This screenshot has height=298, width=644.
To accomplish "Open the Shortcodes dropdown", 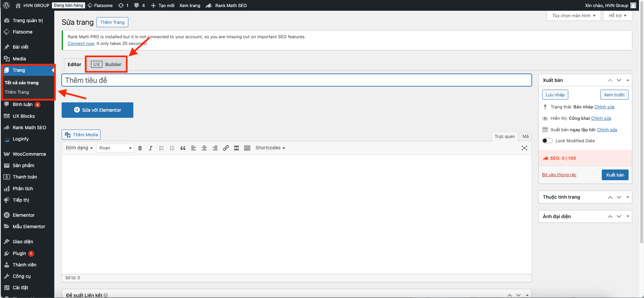I will tap(270, 148).
